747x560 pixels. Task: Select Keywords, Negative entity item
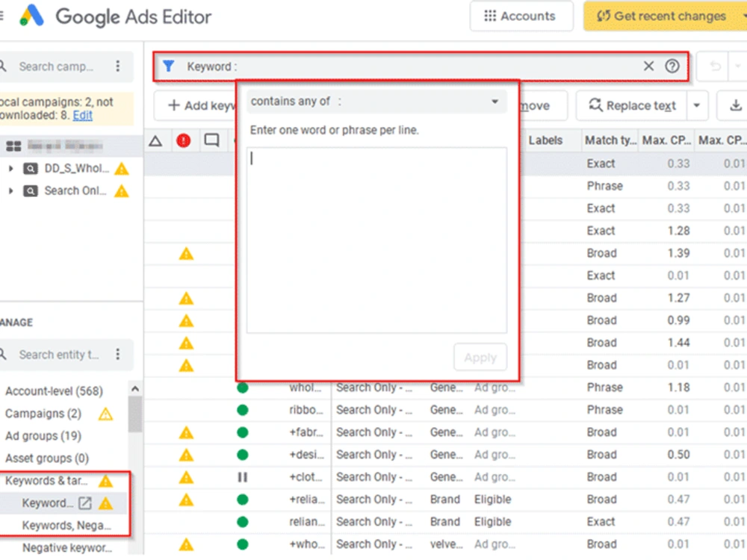click(x=66, y=525)
